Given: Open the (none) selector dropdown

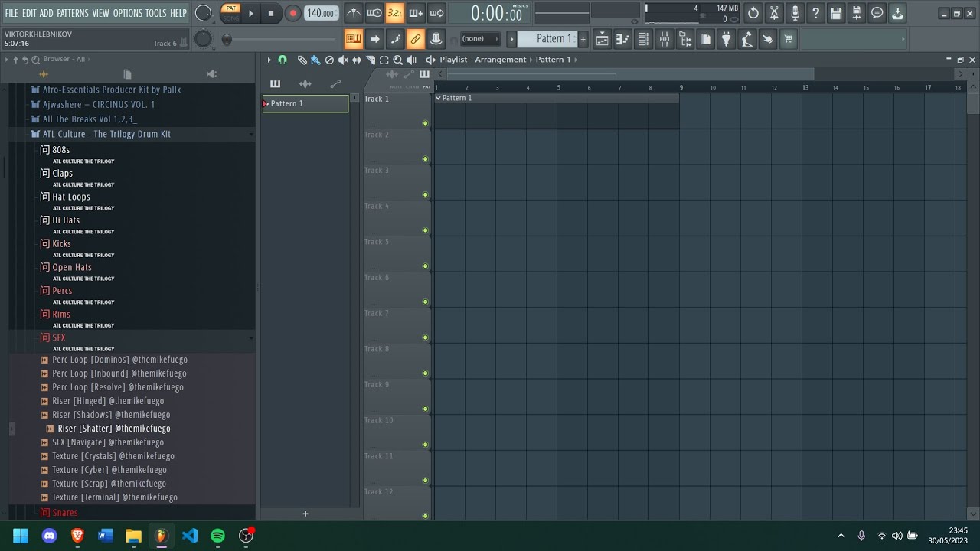Looking at the screenshot, I should tap(480, 39).
